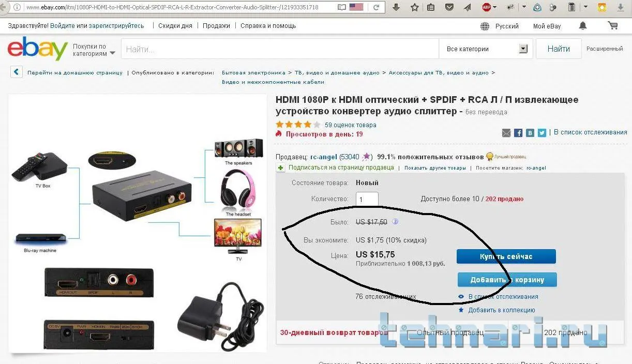
Task: Open the shopping cart icon
Action: (613, 25)
